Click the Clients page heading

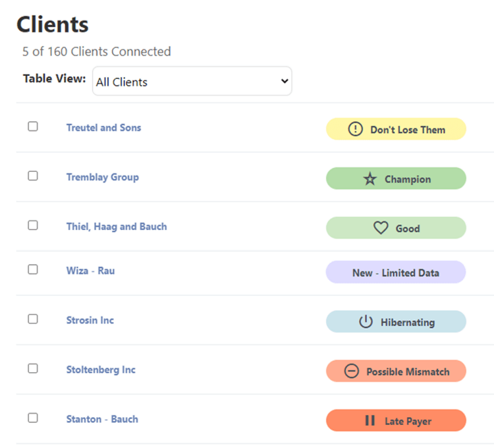53,24
